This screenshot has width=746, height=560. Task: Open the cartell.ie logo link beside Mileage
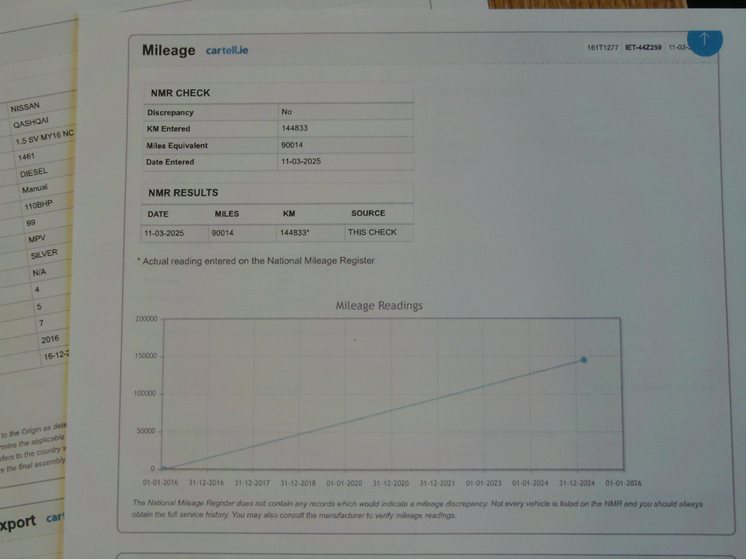(x=227, y=51)
